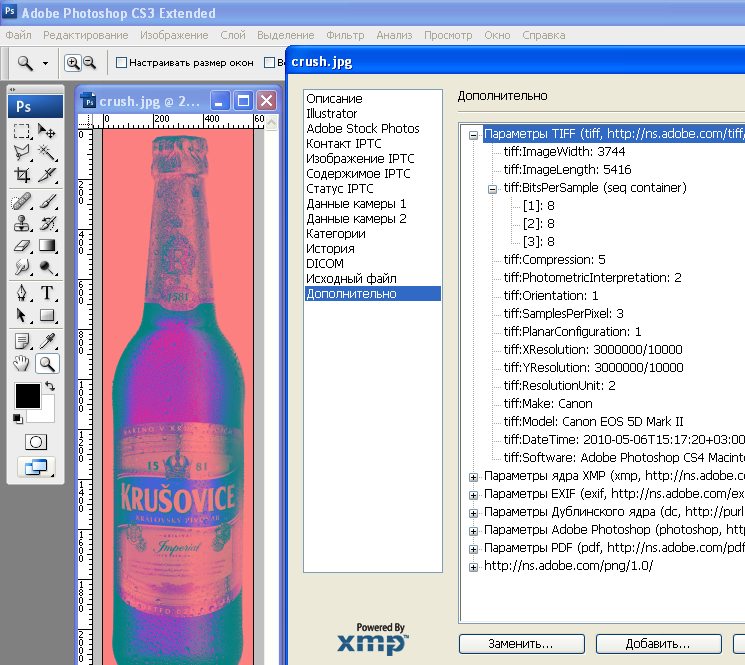The image size is (745, 665).
Task: Click the 'Заменить...' button
Action: click(x=522, y=644)
